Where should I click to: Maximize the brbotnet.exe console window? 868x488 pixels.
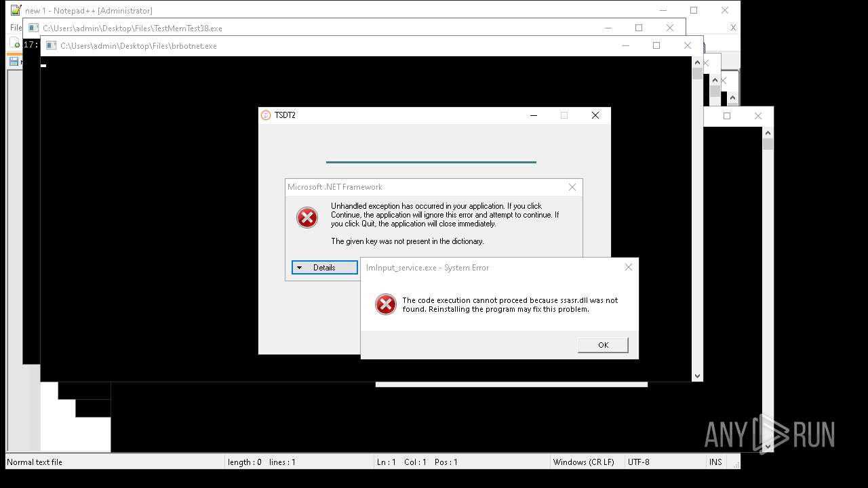click(656, 45)
